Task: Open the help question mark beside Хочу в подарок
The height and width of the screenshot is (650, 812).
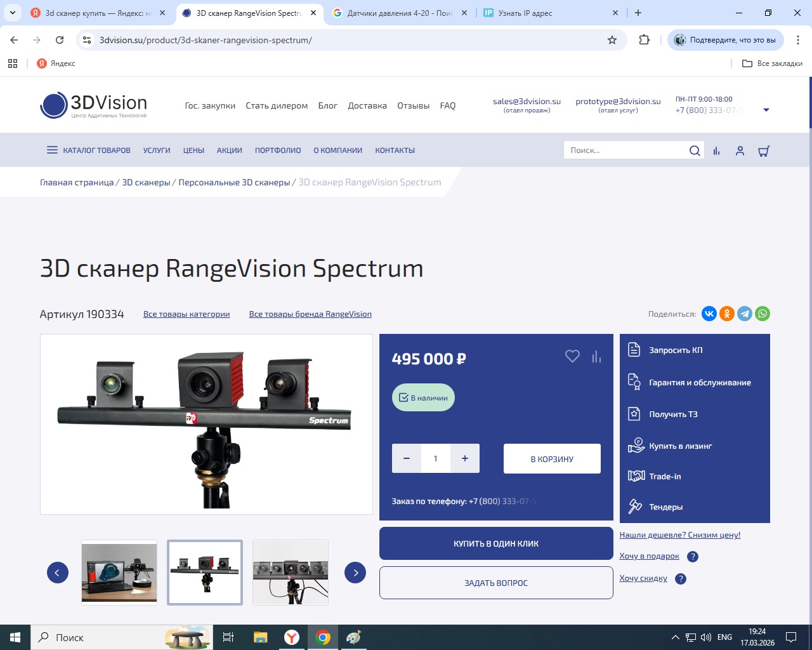Action: [x=693, y=557]
